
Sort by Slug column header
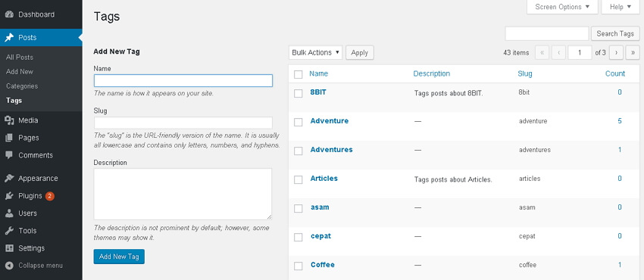click(x=525, y=74)
